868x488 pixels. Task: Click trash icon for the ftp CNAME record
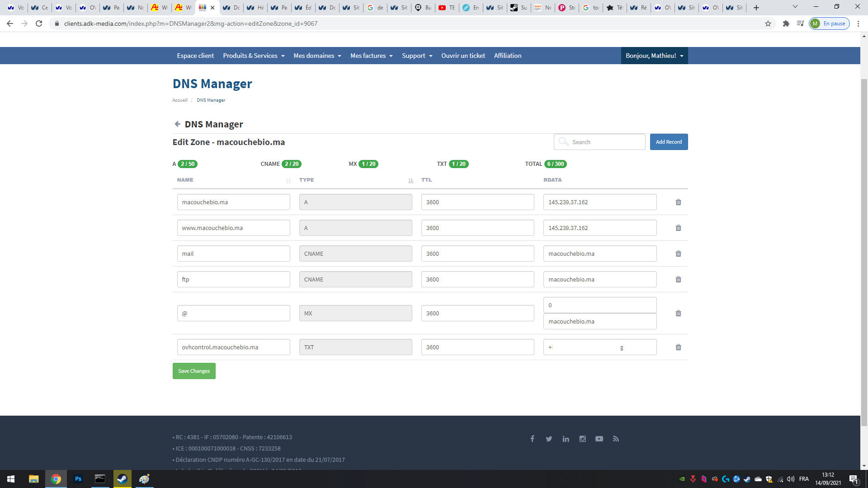click(678, 280)
